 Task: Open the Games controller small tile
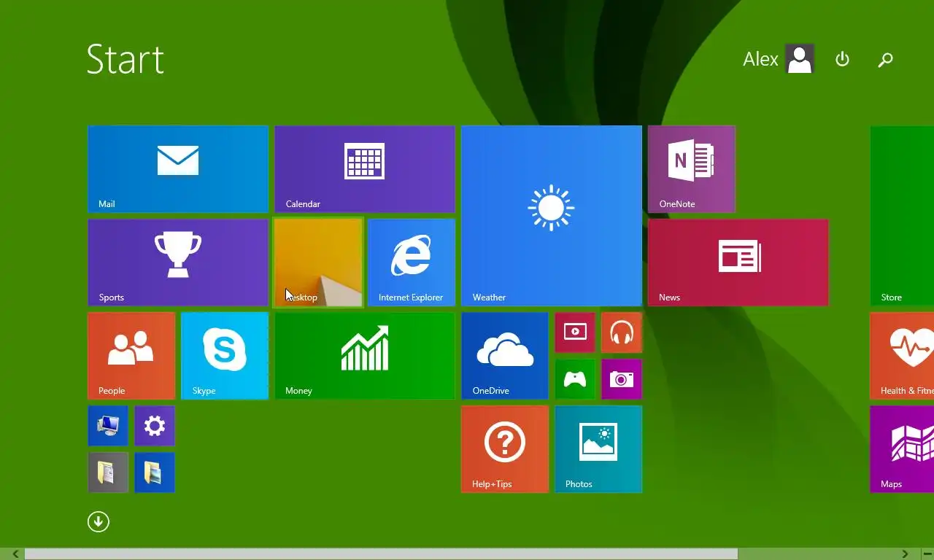pos(575,379)
